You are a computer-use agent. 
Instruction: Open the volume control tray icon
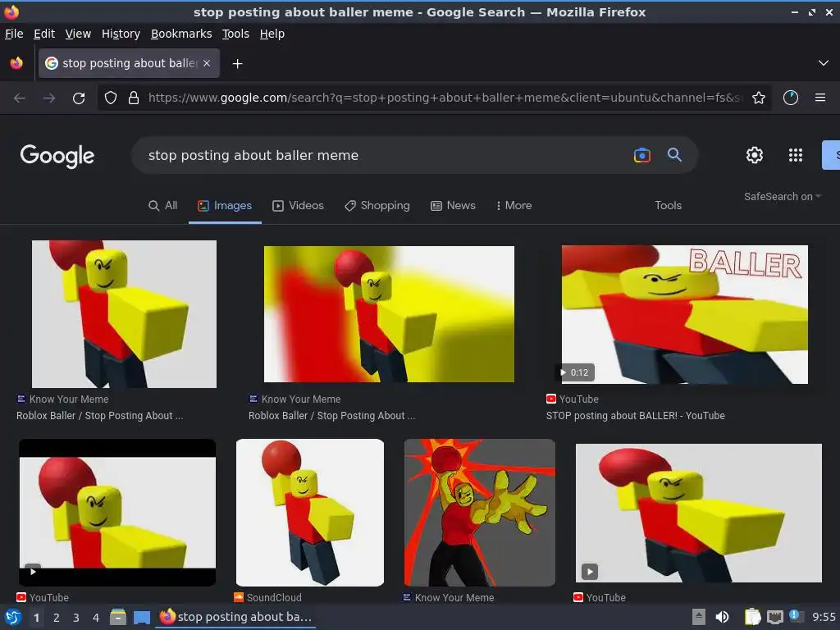722,617
